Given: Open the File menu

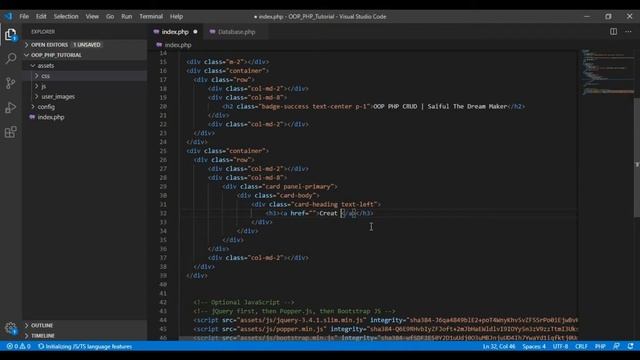Looking at the screenshot, I should click(x=24, y=16).
